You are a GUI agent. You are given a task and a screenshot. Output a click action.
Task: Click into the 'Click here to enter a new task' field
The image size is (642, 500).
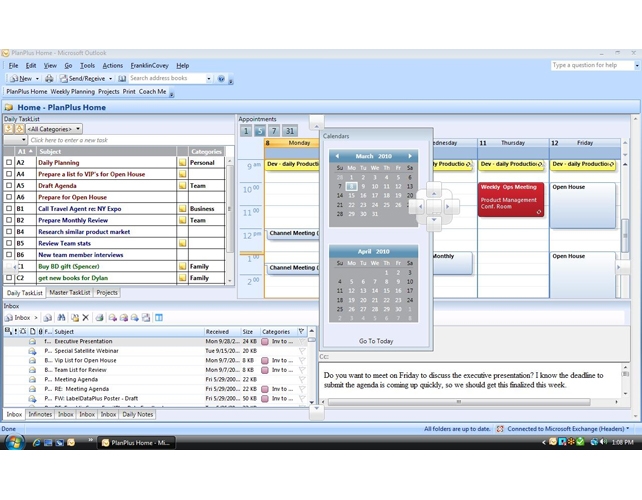coord(130,140)
